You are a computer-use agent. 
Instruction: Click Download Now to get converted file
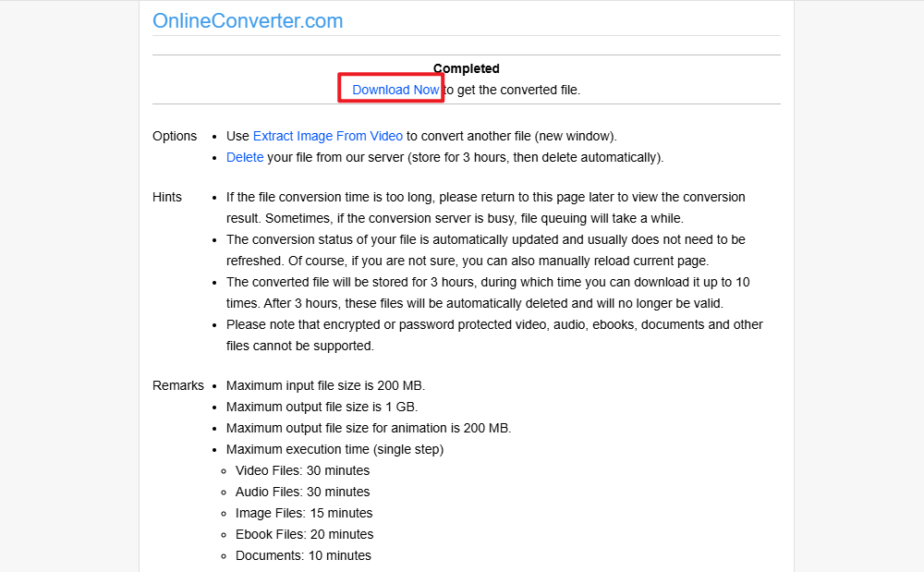pos(395,90)
